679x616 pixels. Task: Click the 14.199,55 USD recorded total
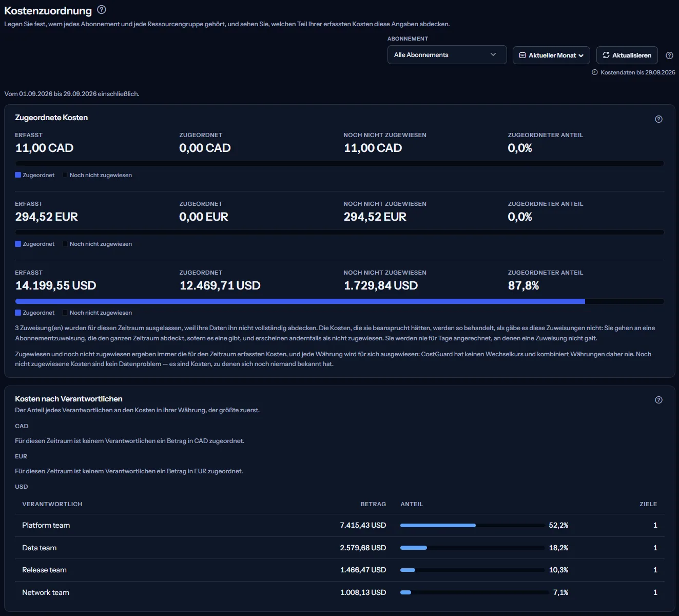click(x=55, y=285)
